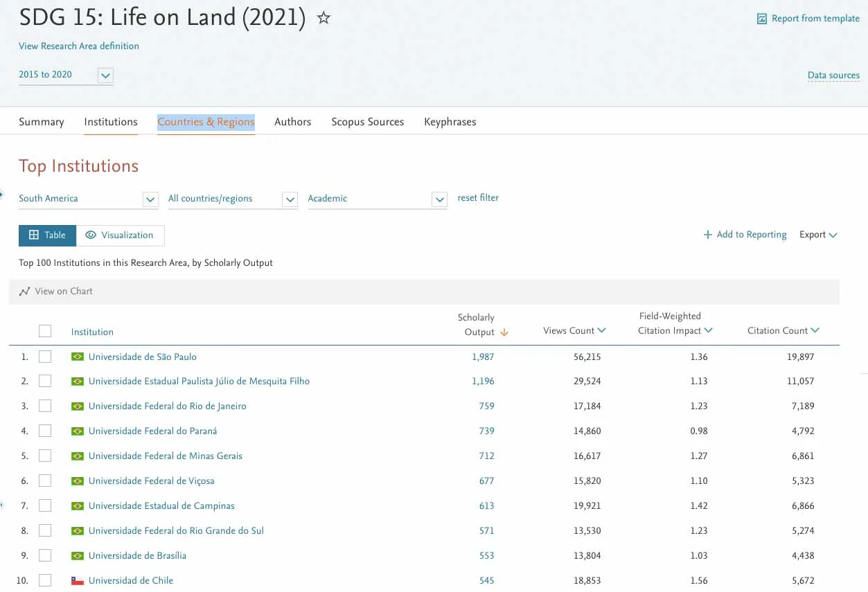Click the chart icon in View on Chart bar
868x592 pixels.
(x=24, y=291)
